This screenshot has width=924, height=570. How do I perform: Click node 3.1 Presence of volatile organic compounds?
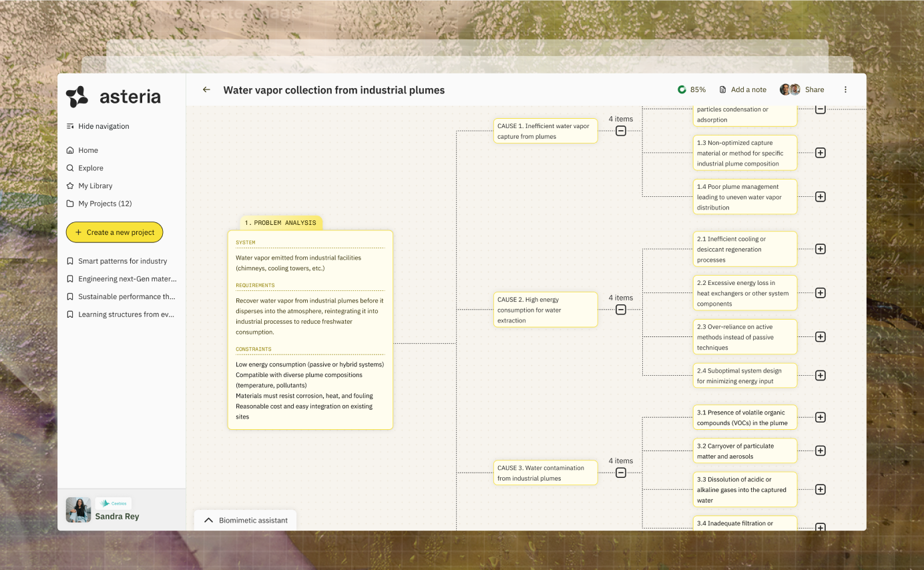[745, 417]
